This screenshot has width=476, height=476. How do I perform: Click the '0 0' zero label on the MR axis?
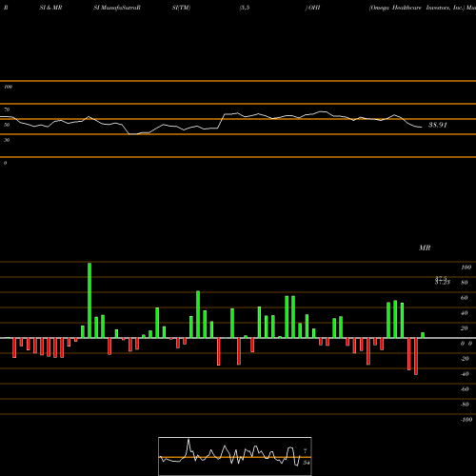[x=466, y=344]
